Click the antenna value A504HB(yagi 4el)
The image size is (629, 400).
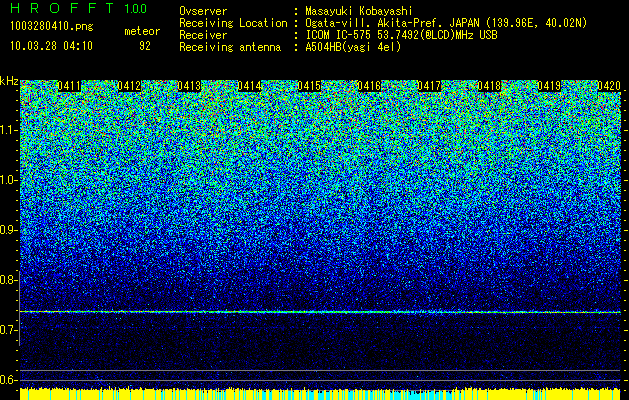coord(353,47)
